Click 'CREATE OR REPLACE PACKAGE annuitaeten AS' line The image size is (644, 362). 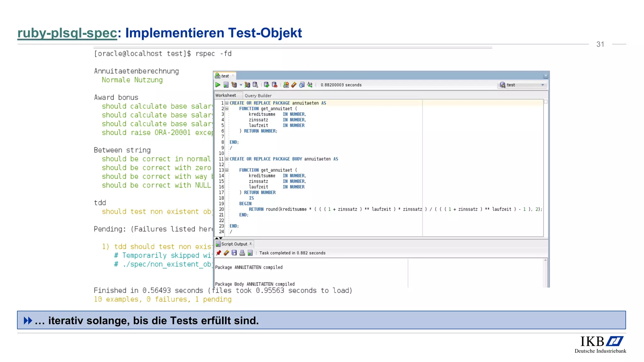pos(278,103)
